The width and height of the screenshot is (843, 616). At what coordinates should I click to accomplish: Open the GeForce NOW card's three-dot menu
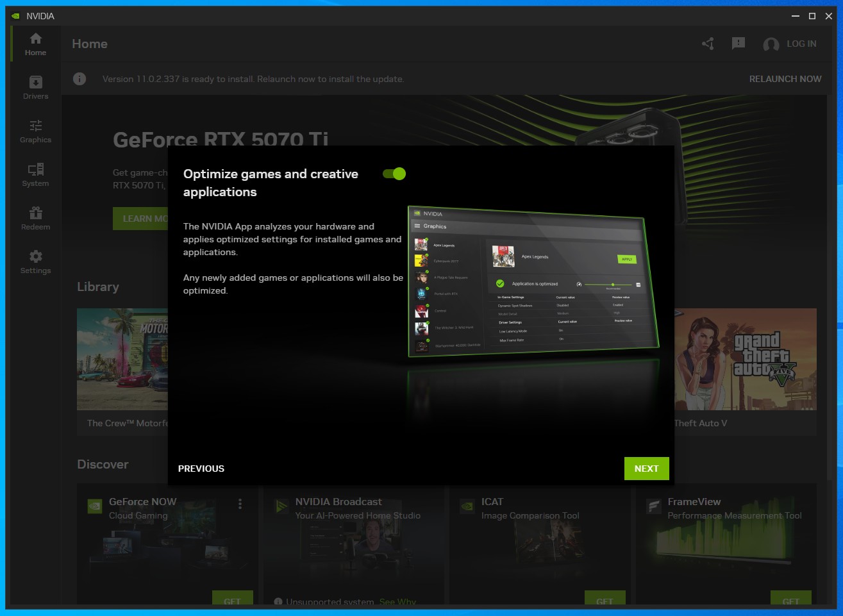240,504
